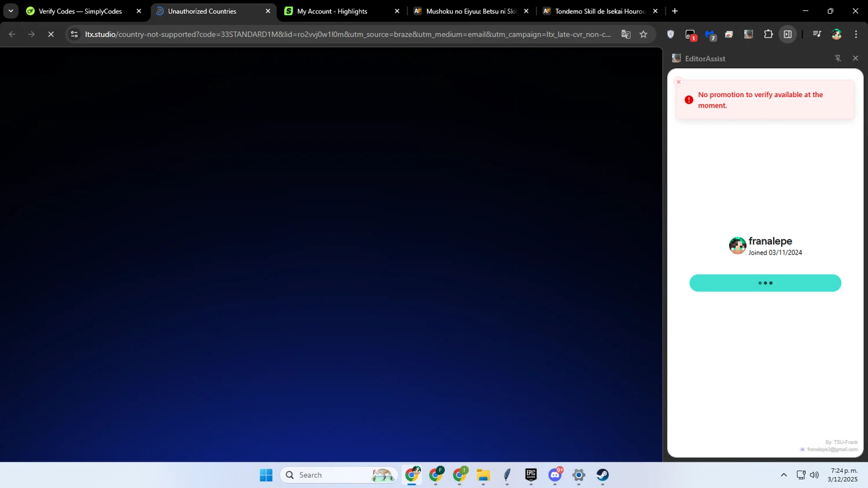Image resolution: width=868 pixels, height=488 pixels.
Task: Open the extension with badge 7
Action: (x=710, y=35)
